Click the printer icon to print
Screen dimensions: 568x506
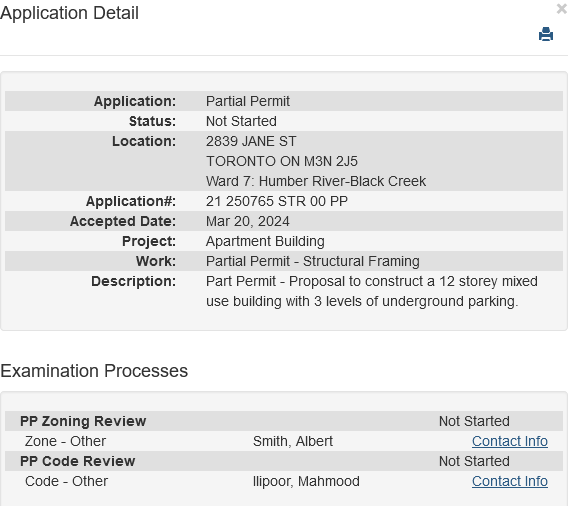click(546, 34)
